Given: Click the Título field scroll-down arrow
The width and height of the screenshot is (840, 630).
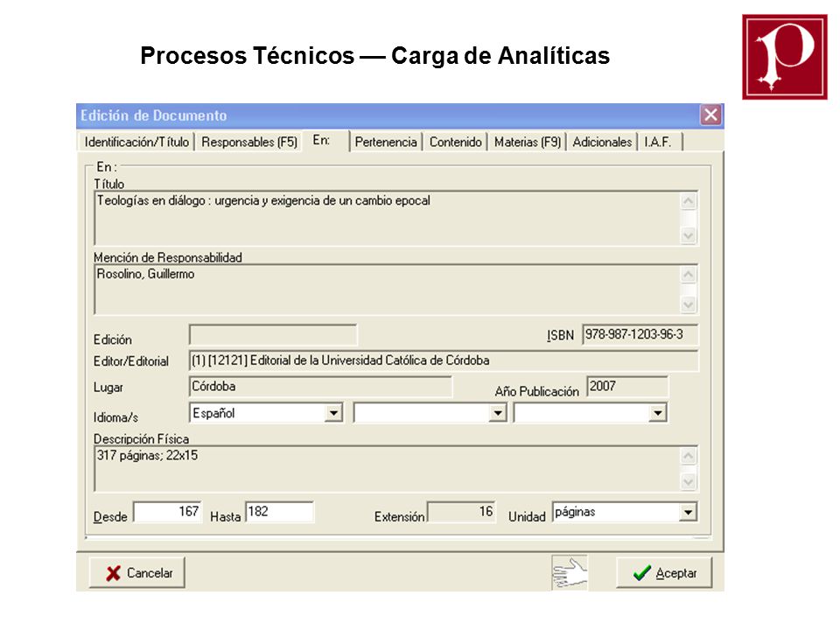Looking at the screenshot, I should [689, 235].
